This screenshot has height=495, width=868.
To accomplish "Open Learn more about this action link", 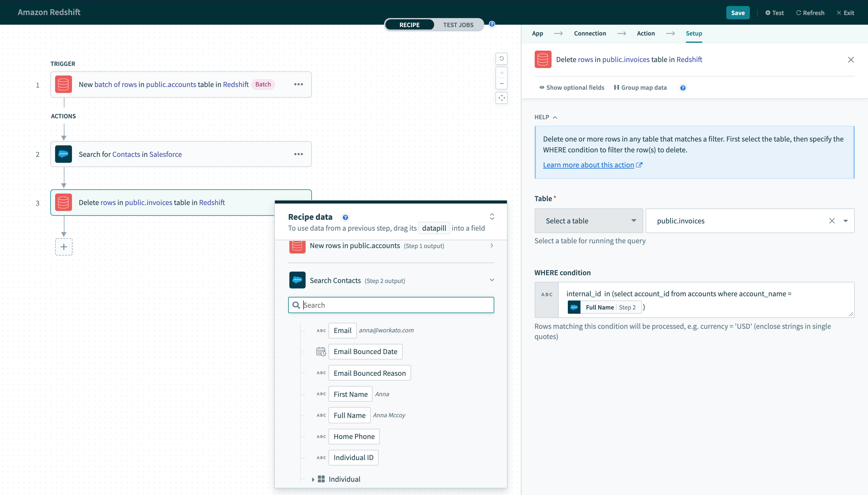I will pos(588,165).
